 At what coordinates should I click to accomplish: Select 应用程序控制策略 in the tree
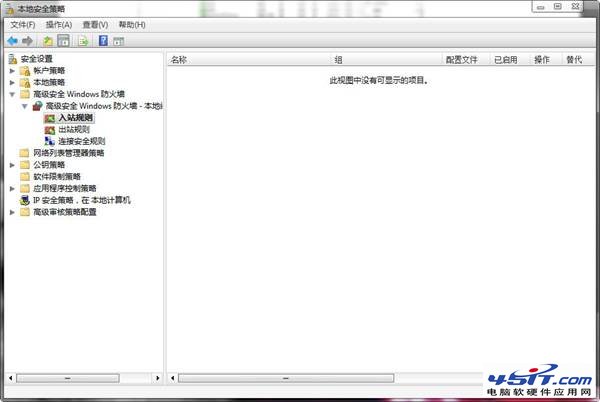65,189
